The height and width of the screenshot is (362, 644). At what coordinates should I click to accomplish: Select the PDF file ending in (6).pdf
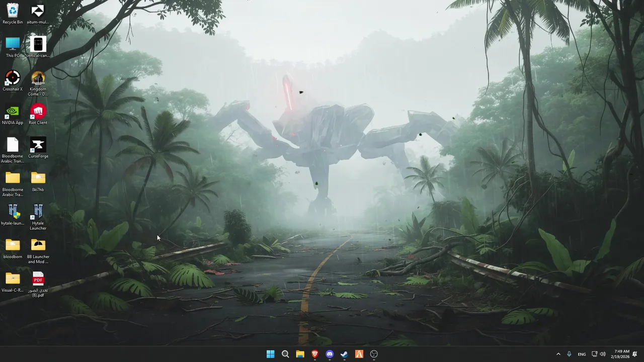(x=38, y=285)
